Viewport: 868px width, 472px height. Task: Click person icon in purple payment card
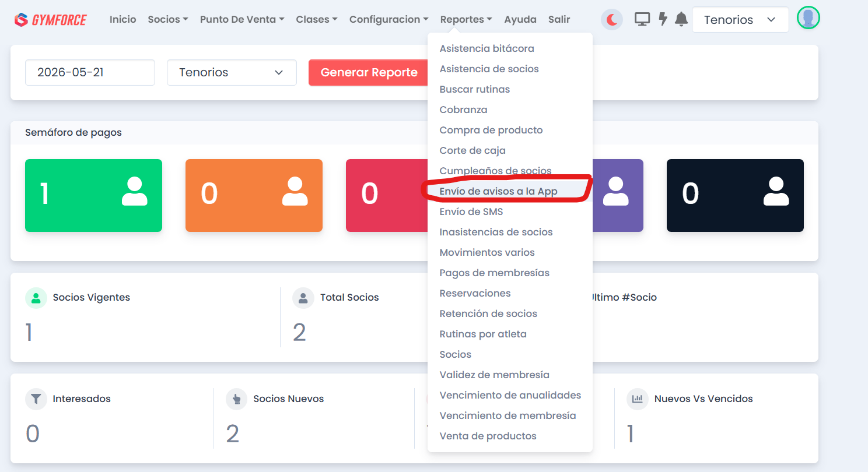(616, 192)
